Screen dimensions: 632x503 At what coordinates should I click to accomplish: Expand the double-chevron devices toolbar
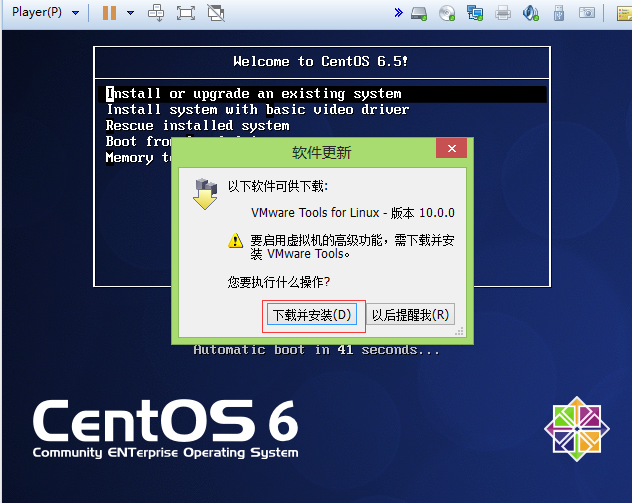399,13
